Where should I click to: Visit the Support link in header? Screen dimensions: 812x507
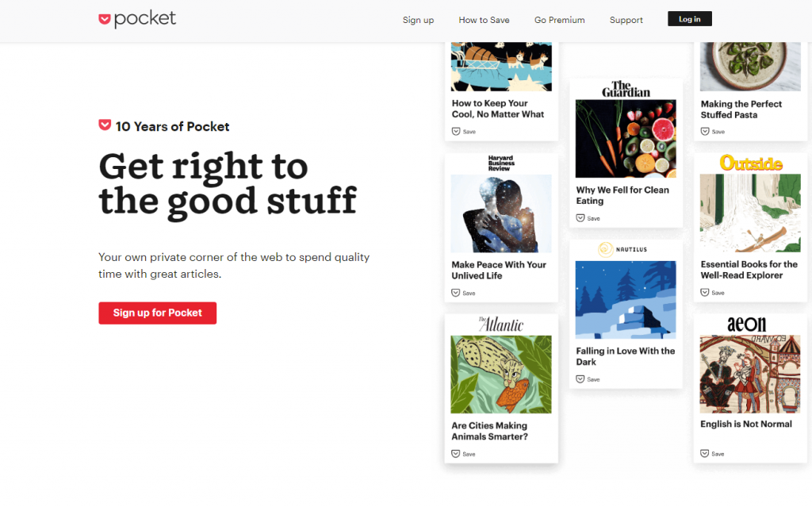click(626, 20)
